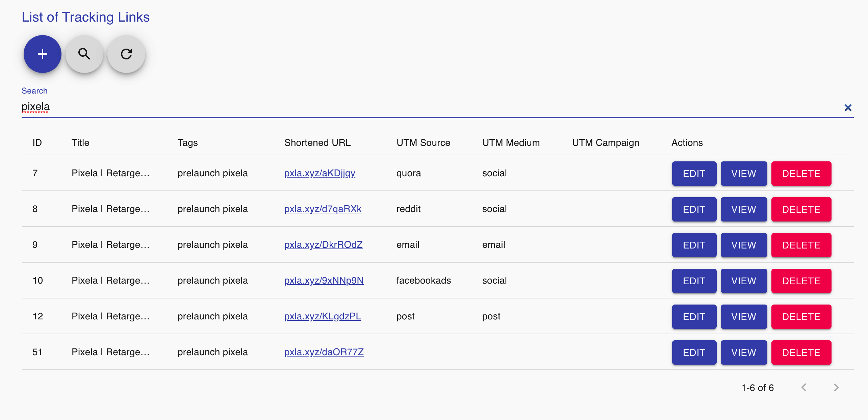Image resolution: width=868 pixels, height=420 pixels.
Task: Click the refresh list icon
Action: click(126, 54)
